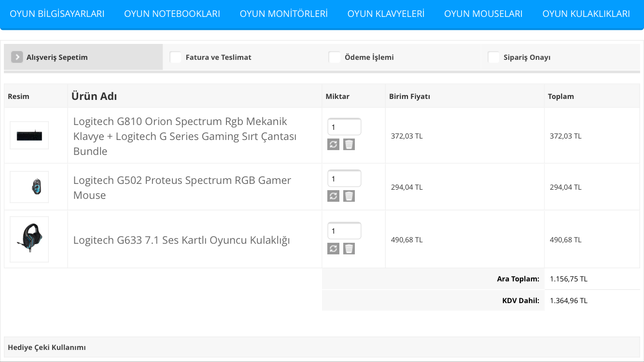Click the checkbox next to Fatura ve Teslimat
Image resolution: width=644 pixels, height=362 pixels.
(176, 57)
